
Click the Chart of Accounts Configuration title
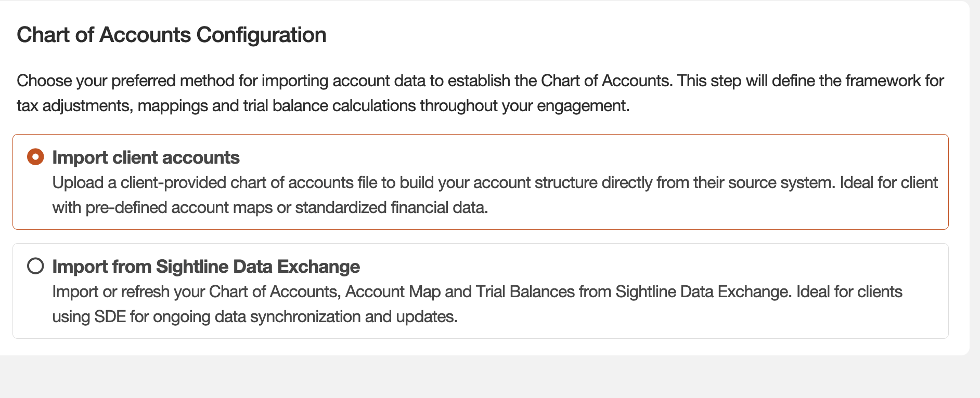click(172, 34)
